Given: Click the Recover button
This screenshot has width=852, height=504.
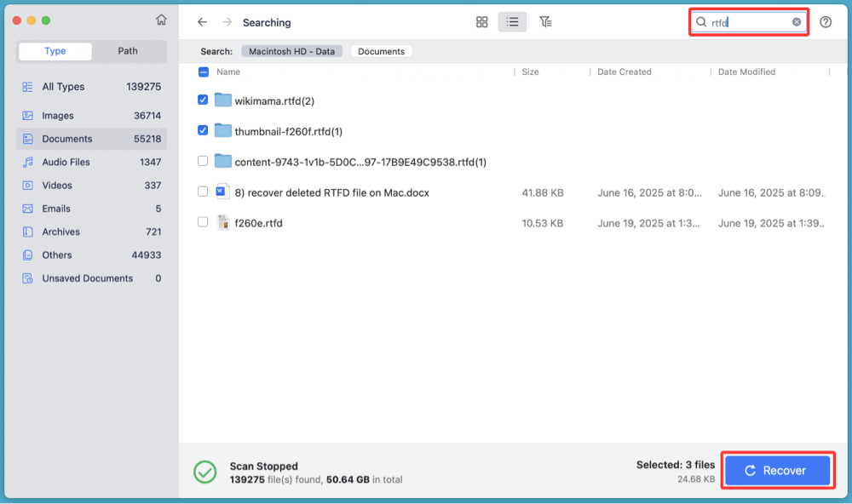Looking at the screenshot, I should point(776,469).
